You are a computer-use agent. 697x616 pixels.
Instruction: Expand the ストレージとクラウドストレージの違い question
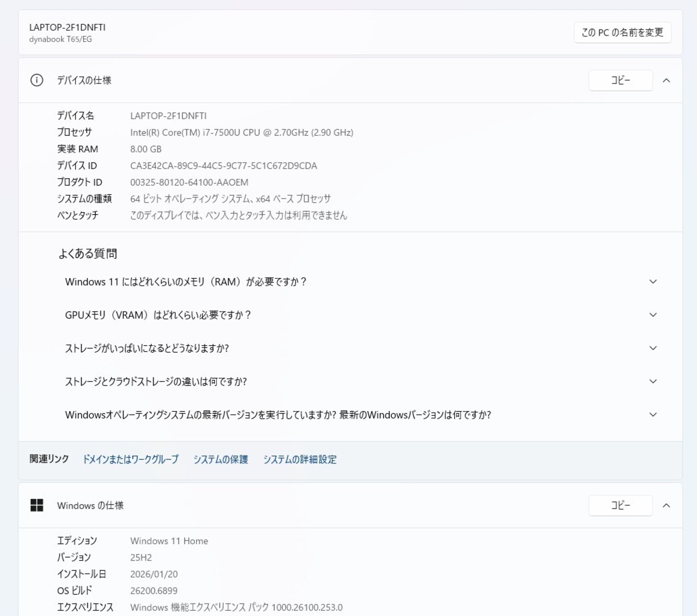point(653,381)
